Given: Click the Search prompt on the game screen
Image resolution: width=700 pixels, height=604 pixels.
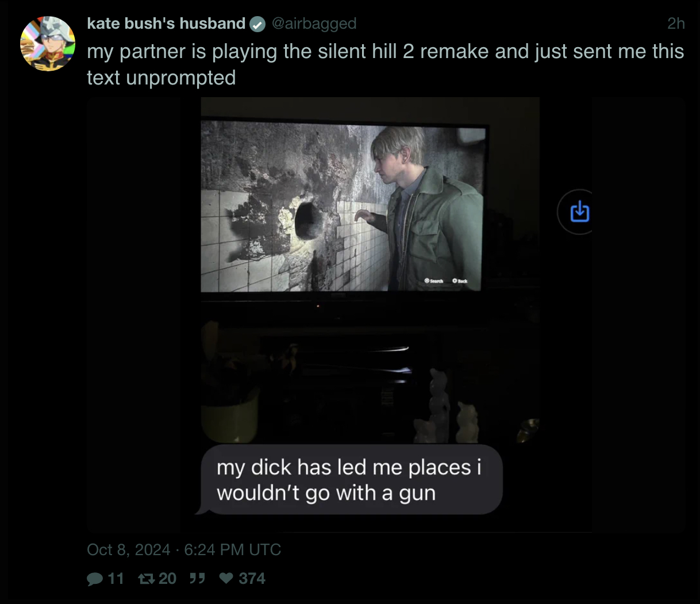Looking at the screenshot, I should pyautogui.click(x=434, y=280).
